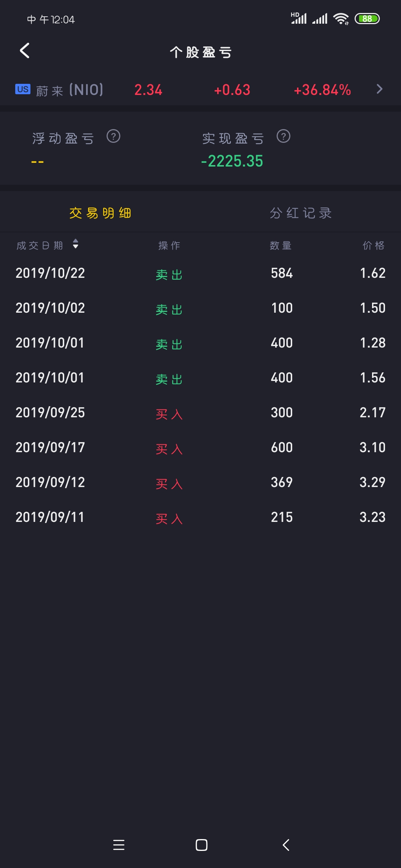401x868 pixels.
Task: Open the 2019/10/22 sell transaction
Action: pyautogui.click(x=200, y=274)
